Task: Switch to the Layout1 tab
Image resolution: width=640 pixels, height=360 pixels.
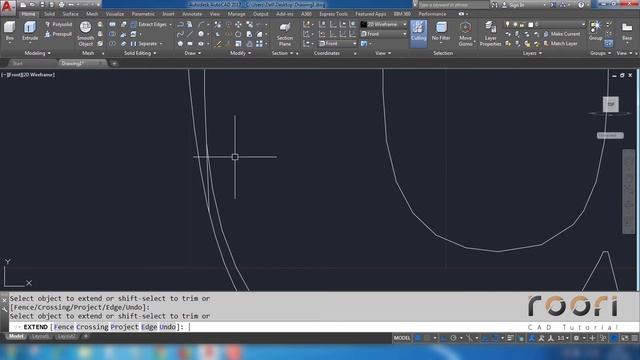Action: (x=40, y=336)
